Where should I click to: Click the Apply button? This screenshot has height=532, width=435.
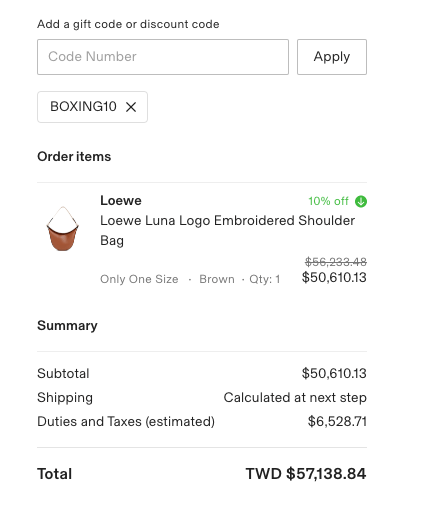coord(332,57)
